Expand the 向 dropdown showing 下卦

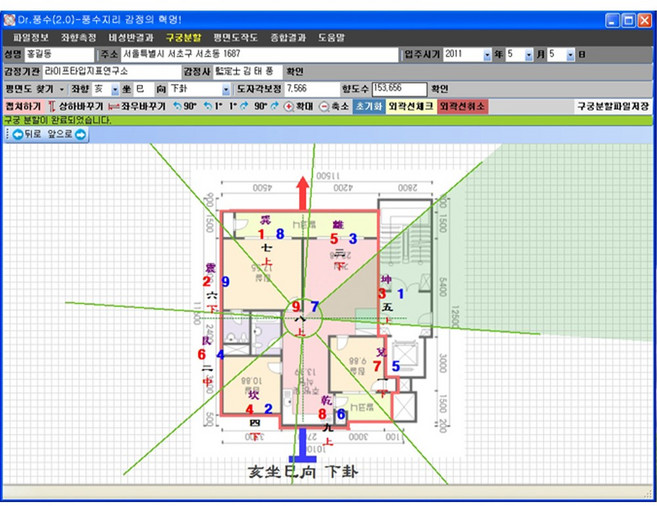click(226, 89)
